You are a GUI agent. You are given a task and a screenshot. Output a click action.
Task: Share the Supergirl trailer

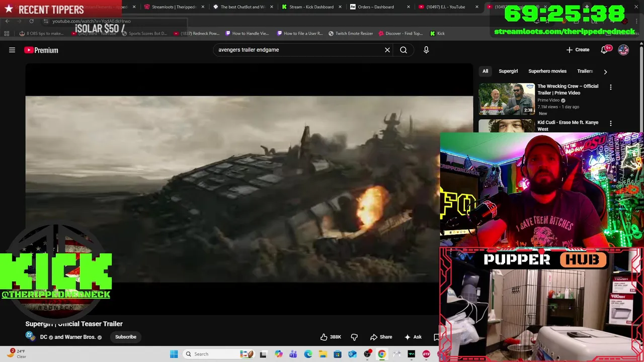[381, 337]
